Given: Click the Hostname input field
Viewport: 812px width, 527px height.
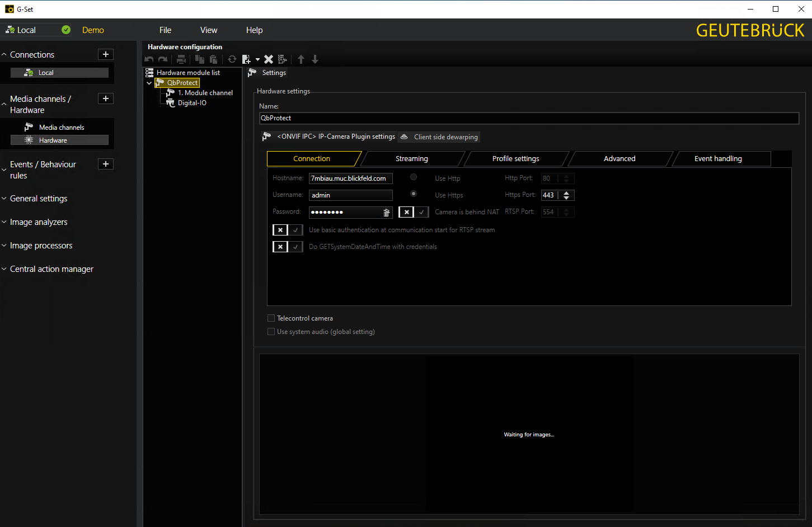Looking at the screenshot, I should pos(350,178).
